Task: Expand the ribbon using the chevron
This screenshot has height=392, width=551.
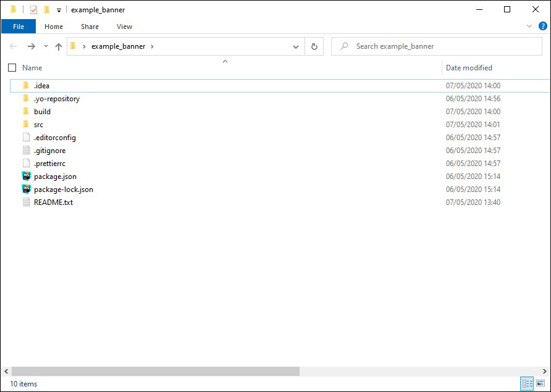Action: (x=529, y=27)
